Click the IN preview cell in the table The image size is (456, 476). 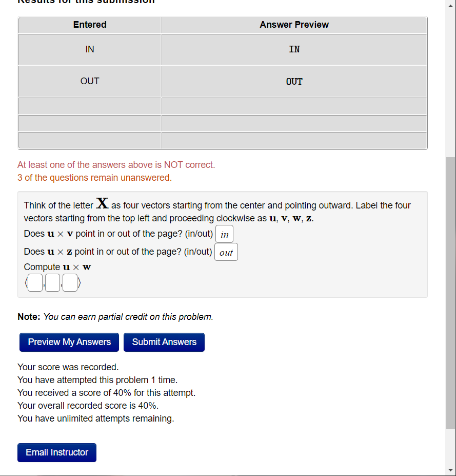[294, 49]
